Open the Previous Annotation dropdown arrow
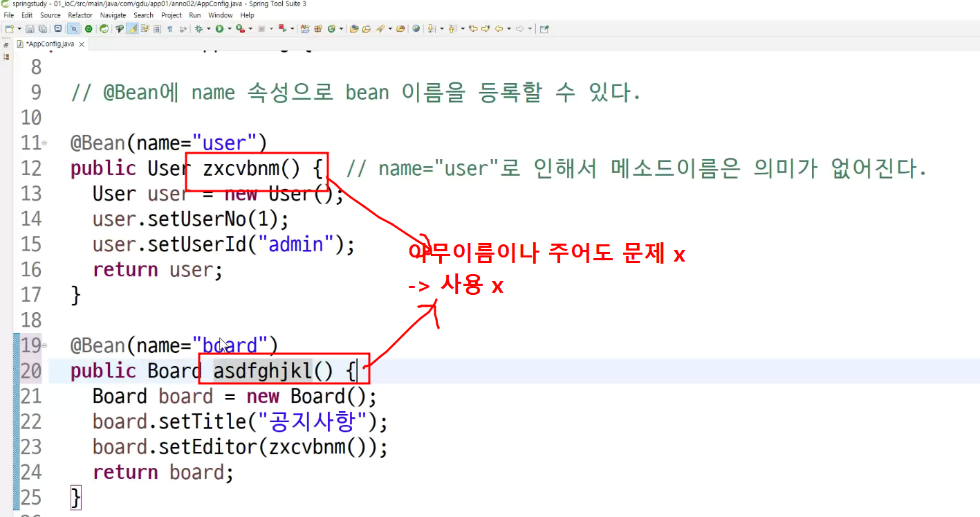The height and width of the screenshot is (517, 980). 462,28
